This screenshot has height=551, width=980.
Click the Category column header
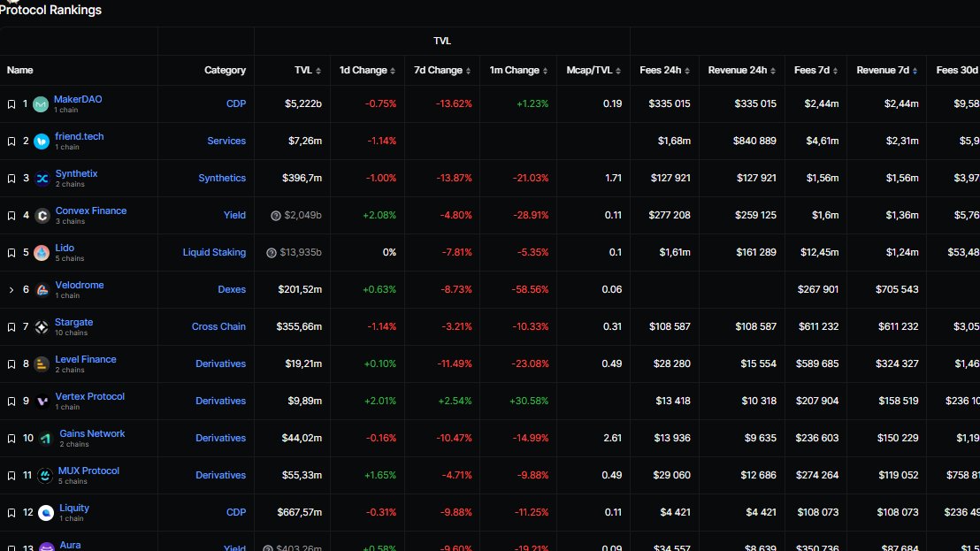pos(225,70)
